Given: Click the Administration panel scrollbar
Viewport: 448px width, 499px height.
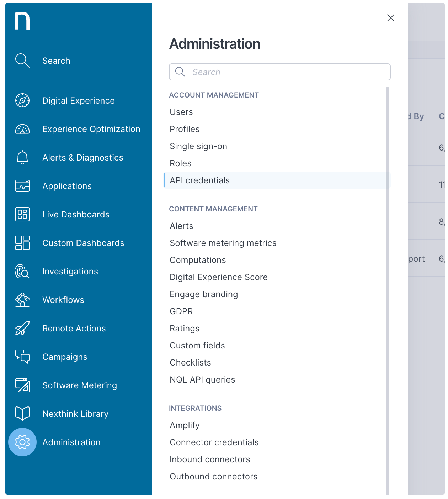Looking at the screenshot, I should 388,285.
